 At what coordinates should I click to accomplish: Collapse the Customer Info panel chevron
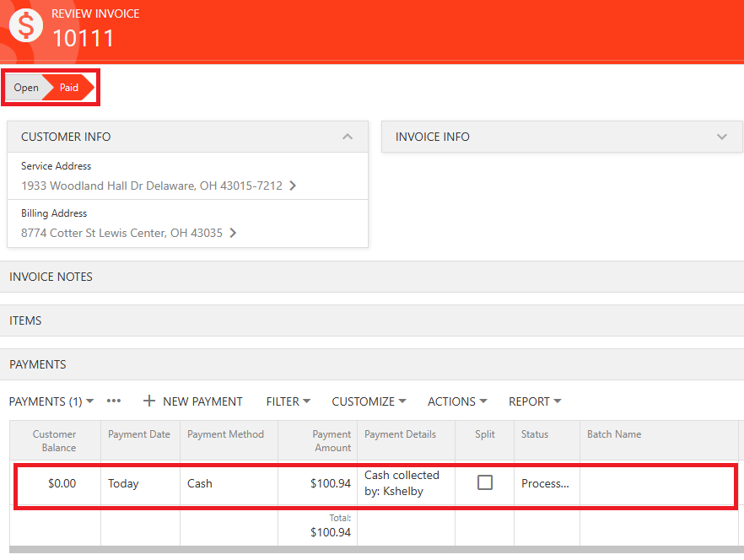348,137
